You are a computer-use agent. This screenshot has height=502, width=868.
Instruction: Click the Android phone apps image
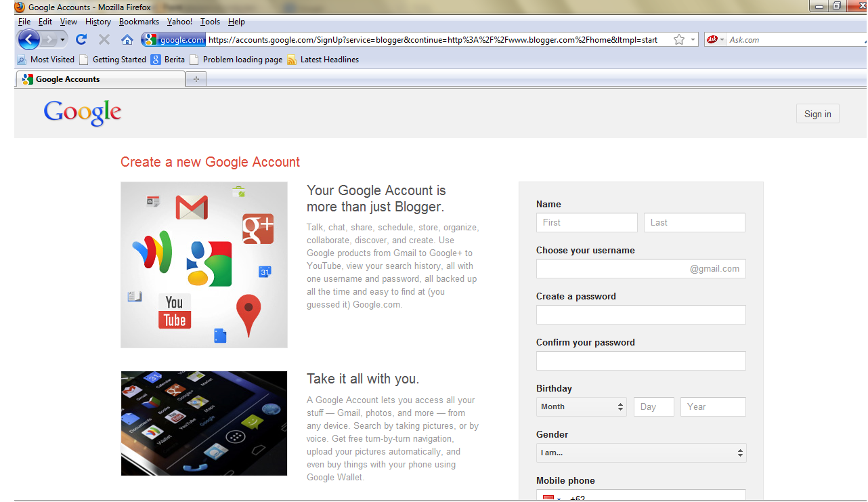click(x=204, y=423)
